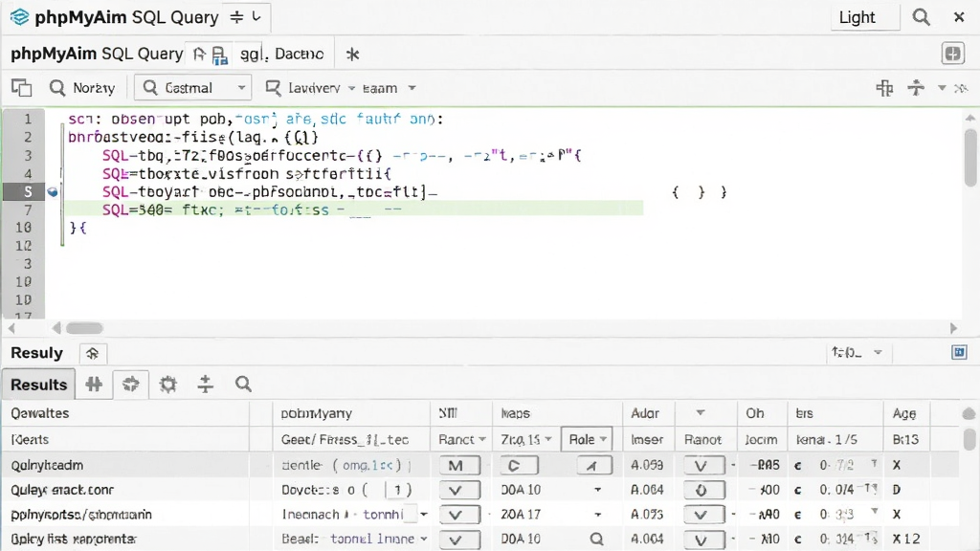Click the editor vertical scrollbar thumb
Viewport: 980px width, 551px height.
[x=970, y=158]
